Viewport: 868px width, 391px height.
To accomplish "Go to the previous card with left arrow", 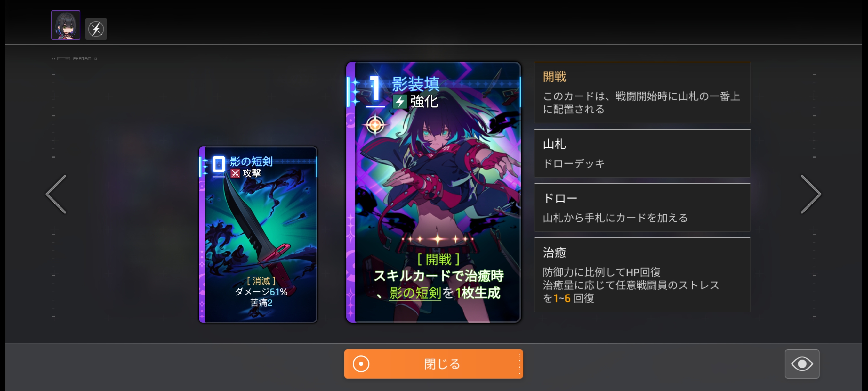I will tap(56, 194).
